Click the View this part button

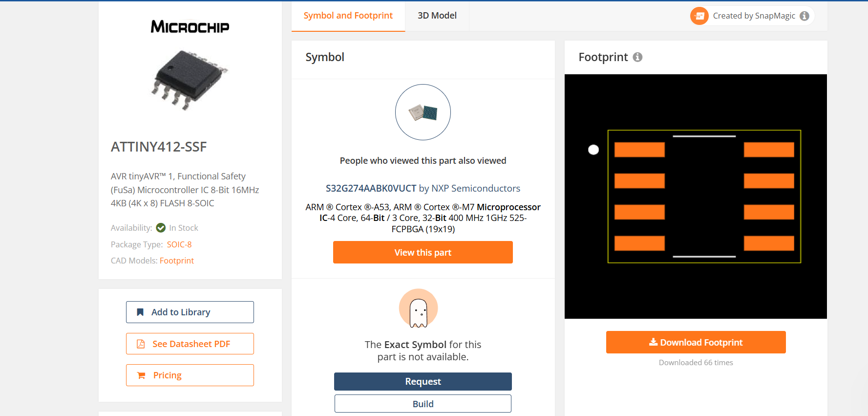click(423, 252)
